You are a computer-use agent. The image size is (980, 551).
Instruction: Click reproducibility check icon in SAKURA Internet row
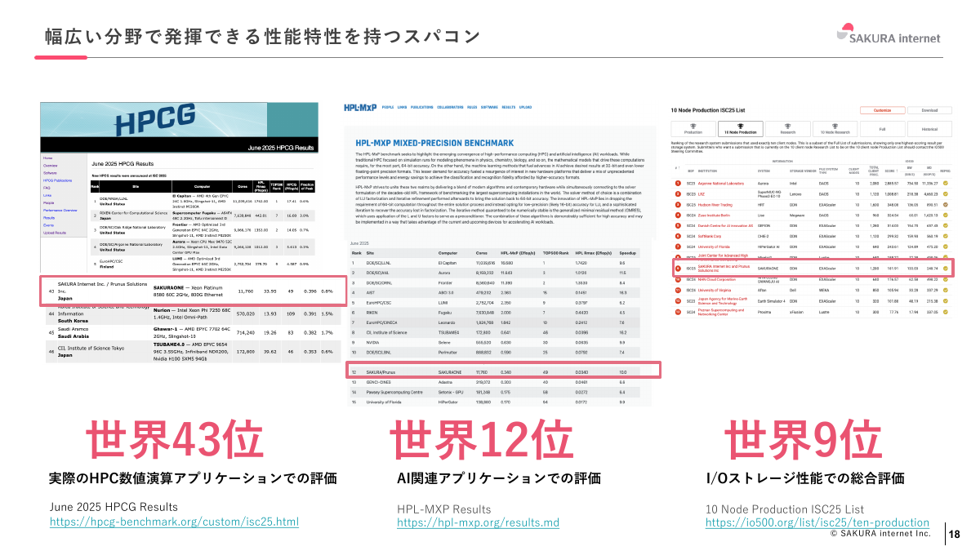(x=945, y=269)
